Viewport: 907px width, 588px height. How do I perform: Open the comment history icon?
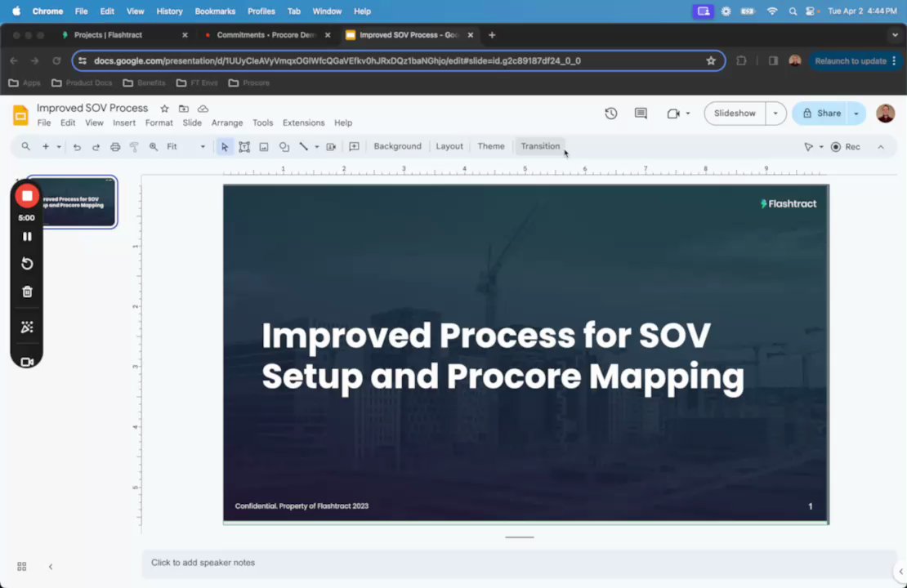point(641,114)
